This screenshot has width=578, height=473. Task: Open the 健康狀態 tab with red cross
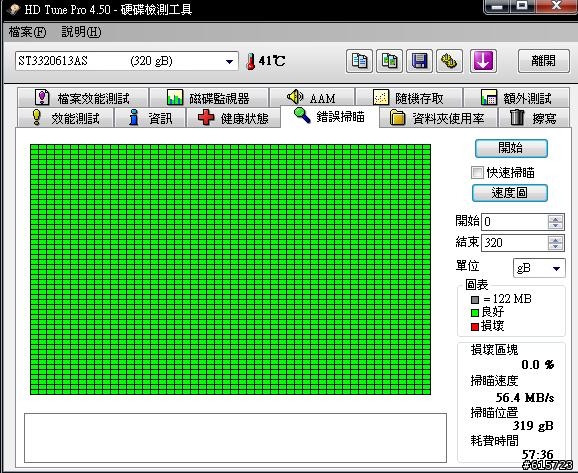233,118
